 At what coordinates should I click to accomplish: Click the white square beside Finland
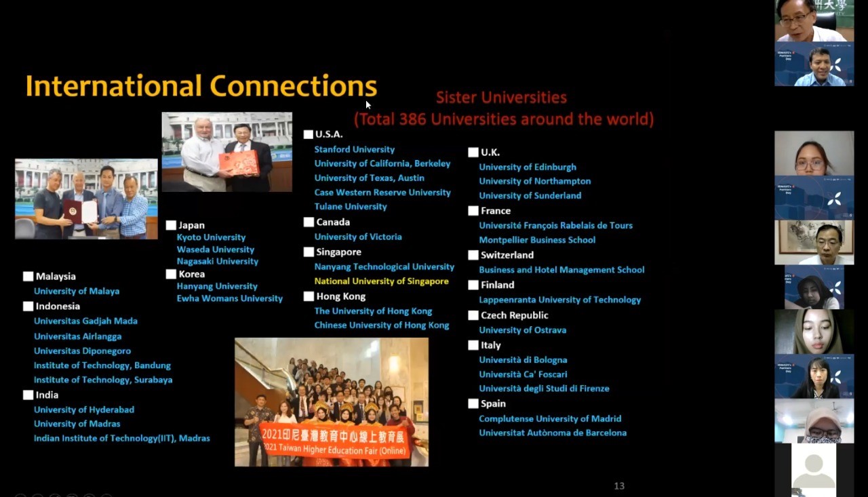coord(473,285)
